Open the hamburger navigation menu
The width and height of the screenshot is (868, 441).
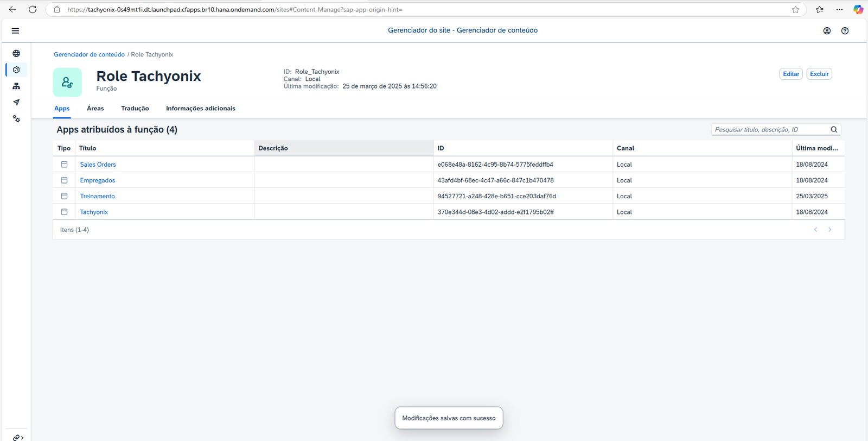tap(15, 31)
